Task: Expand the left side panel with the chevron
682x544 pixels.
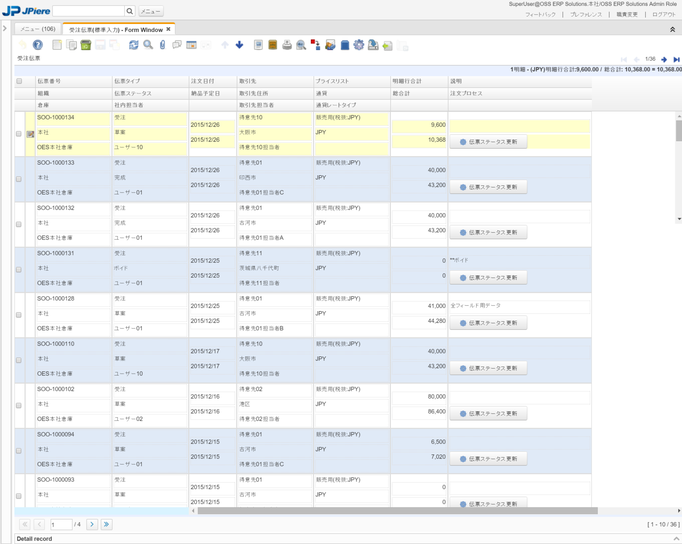Action: [5, 28]
